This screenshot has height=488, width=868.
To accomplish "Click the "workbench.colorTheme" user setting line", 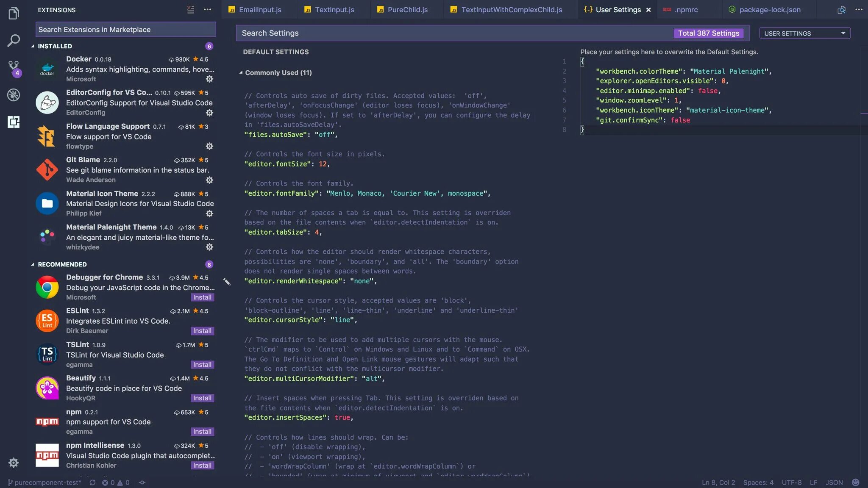I will click(x=684, y=71).
